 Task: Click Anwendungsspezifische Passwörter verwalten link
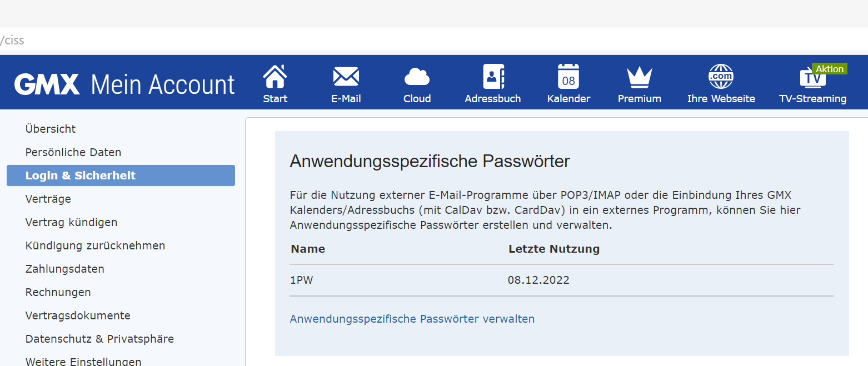(x=412, y=319)
